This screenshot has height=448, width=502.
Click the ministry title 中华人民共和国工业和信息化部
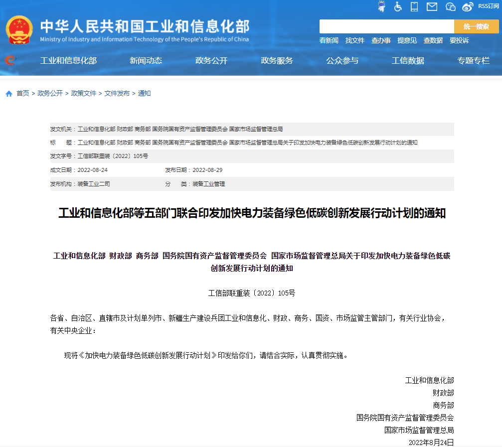[145, 26]
